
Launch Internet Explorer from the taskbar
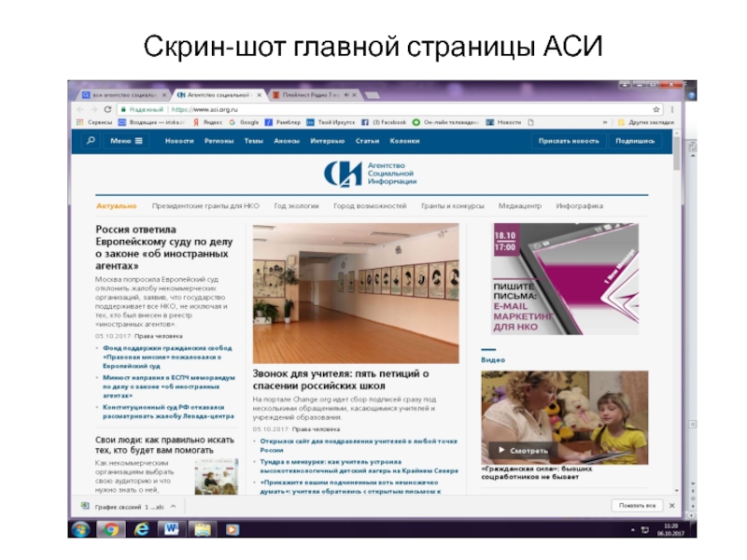point(141,529)
